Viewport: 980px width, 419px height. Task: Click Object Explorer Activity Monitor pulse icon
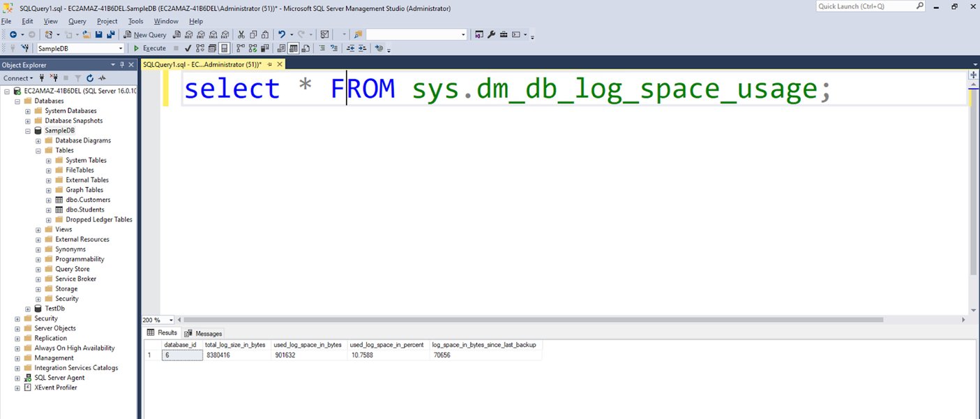tap(102, 78)
